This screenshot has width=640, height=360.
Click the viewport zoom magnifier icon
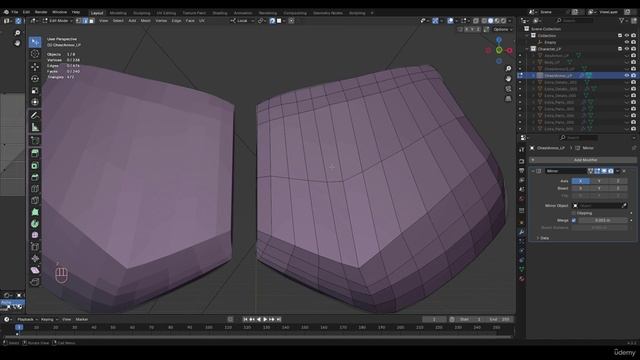[x=508, y=68]
